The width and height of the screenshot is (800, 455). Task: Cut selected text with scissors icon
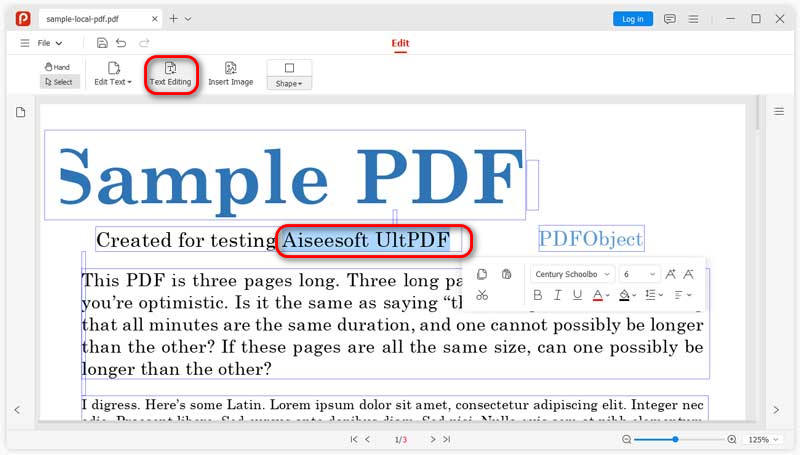pyautogui.click(x=482, y=295)
